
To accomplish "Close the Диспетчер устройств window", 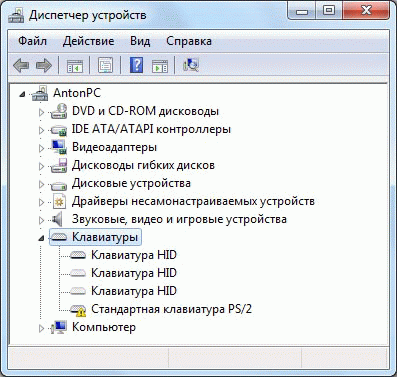I will coord(366,11).
